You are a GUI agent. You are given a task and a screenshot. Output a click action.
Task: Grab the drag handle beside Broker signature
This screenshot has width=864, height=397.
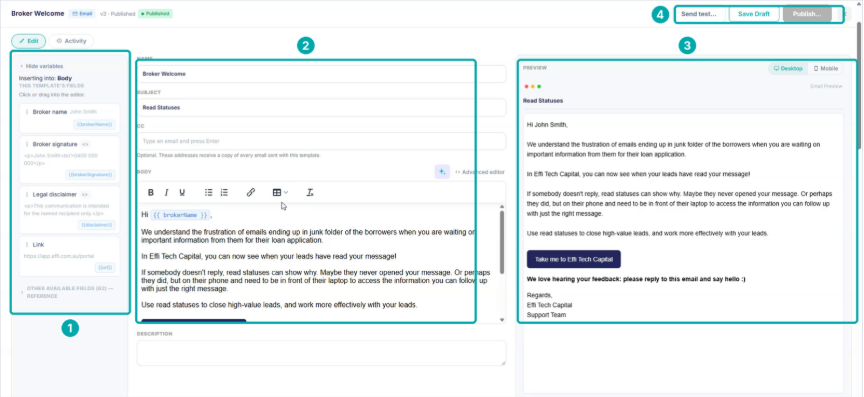27,144
